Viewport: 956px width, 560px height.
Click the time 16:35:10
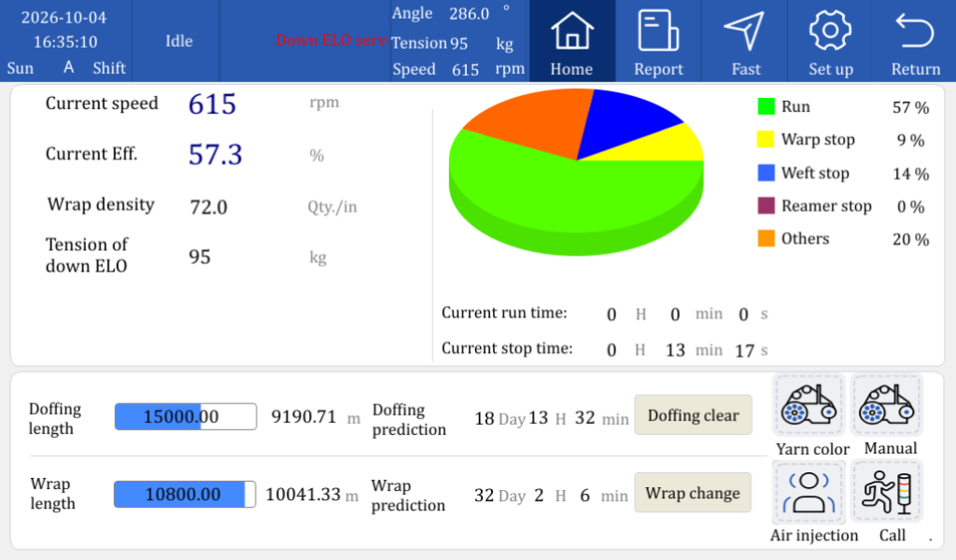point(65,42)
